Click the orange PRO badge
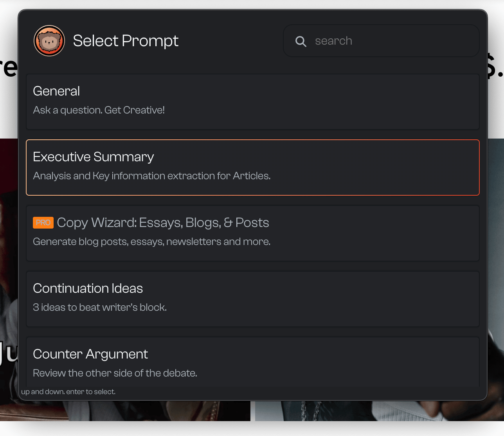The height and width of the screenshot is (436, 504). [43, 223]
